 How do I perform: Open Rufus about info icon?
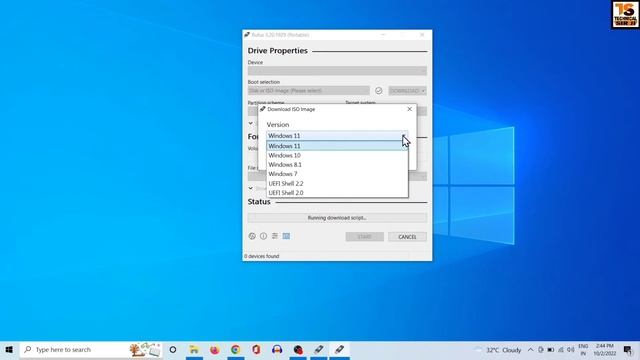[263, 236]
